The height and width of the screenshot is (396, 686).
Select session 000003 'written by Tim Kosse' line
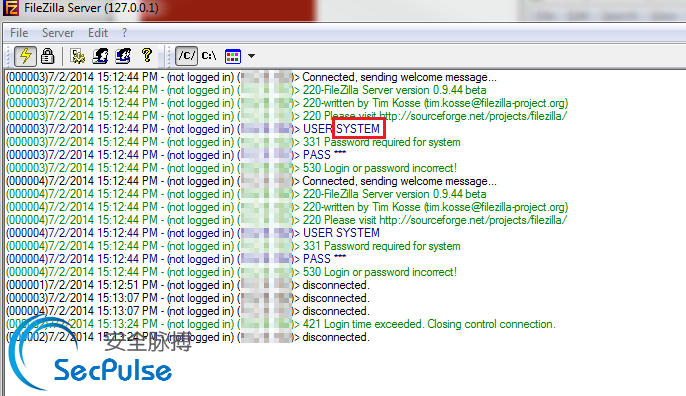tap(287, 103)
